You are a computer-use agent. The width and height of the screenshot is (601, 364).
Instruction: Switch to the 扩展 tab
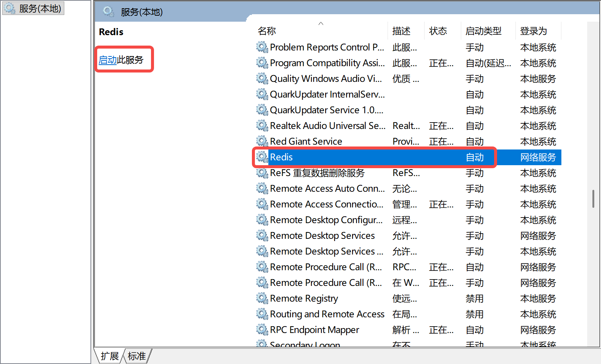110,356
